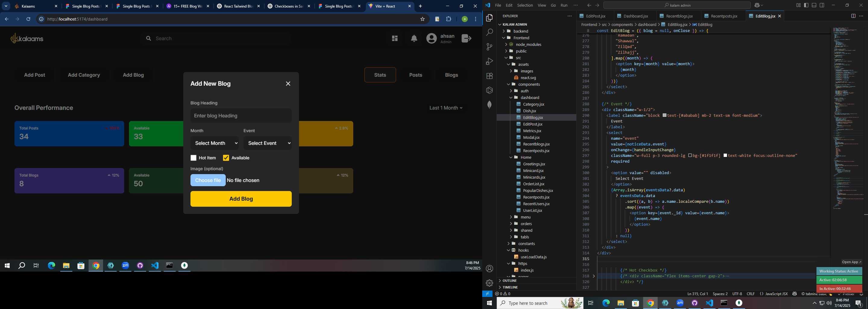Open Source Control view in activity bar
The height and width of the screenshot is (309, 868).
(489, 47)
